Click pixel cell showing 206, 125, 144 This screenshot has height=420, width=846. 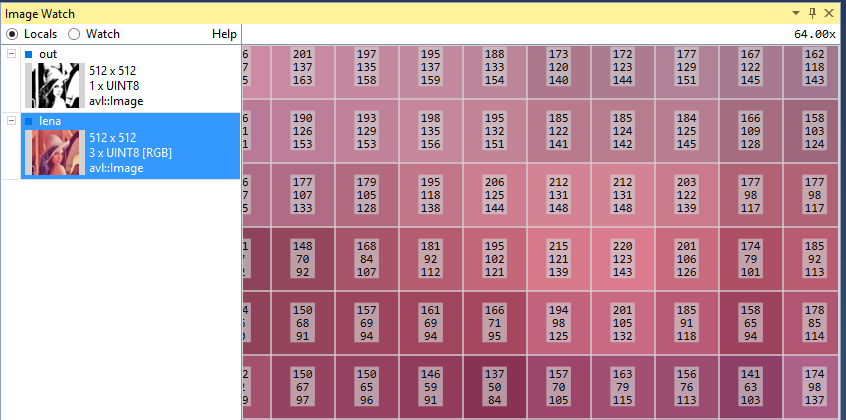coord(495,194)
